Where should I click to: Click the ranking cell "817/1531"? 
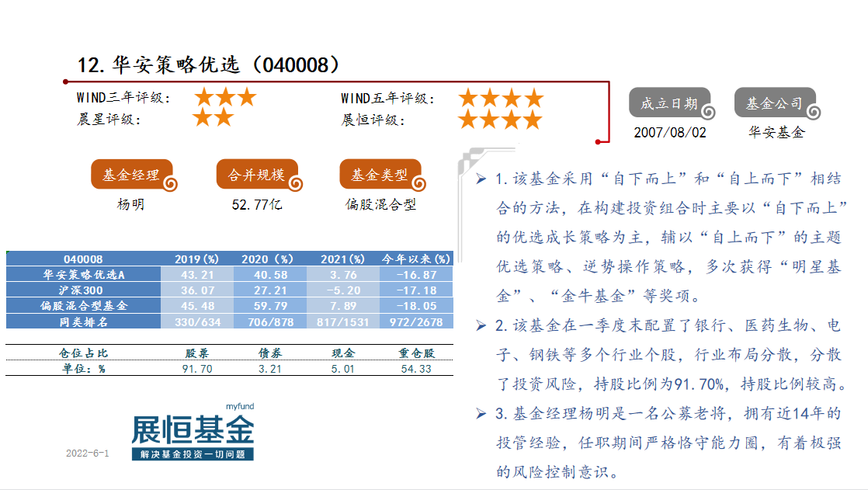343,321
